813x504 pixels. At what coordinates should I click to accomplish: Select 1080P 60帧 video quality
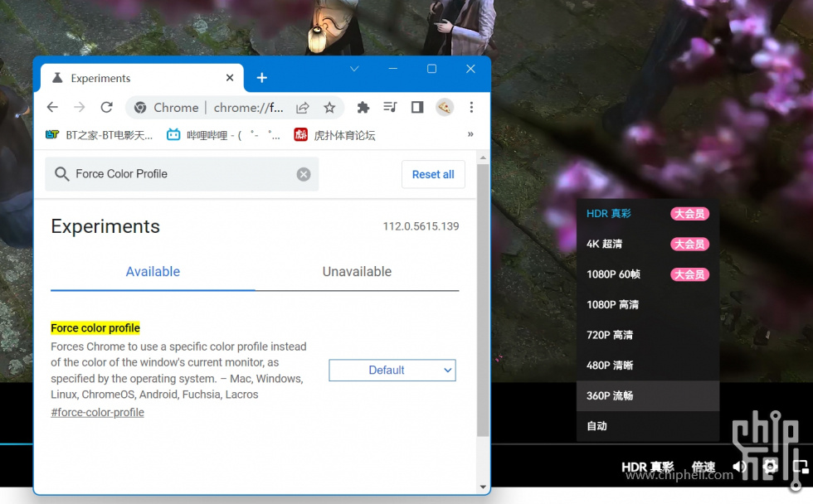[648, 274]
